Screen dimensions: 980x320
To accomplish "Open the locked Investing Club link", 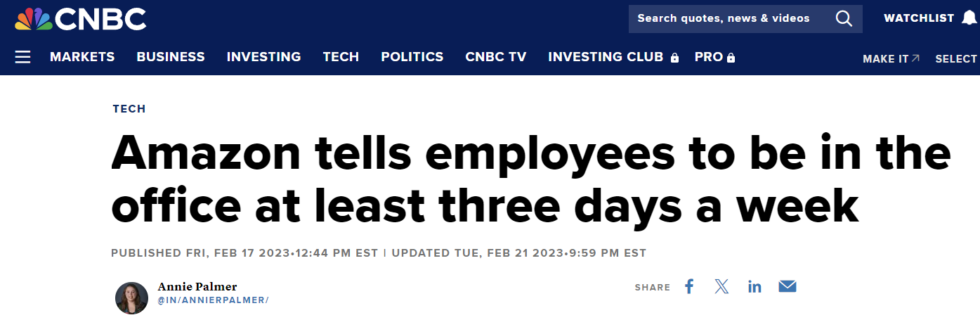I will (613, 57).
